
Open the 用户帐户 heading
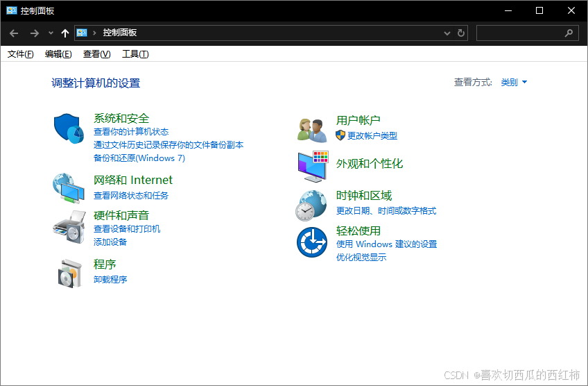(358, 120)
